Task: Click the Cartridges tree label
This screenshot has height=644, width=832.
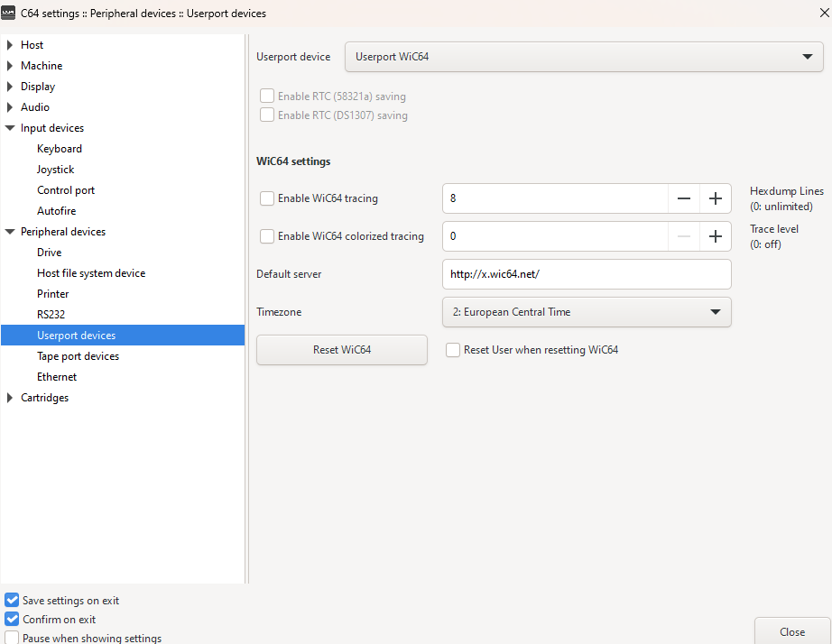Action: (x=44, y=398)
